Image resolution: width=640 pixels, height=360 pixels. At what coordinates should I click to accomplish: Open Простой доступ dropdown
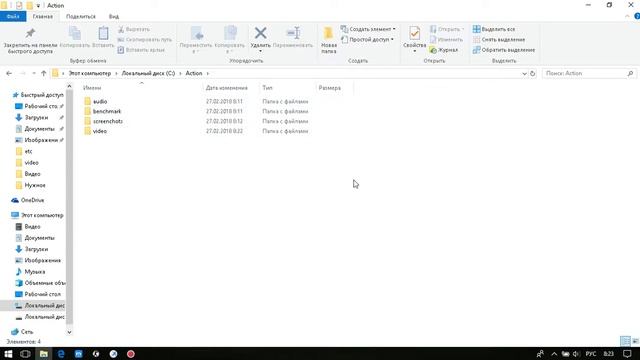[367, 40]
